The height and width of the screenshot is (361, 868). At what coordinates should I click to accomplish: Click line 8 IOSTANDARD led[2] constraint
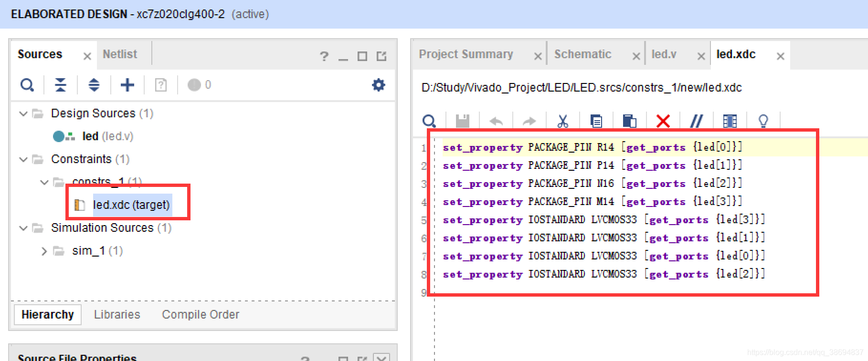point(604,274)
